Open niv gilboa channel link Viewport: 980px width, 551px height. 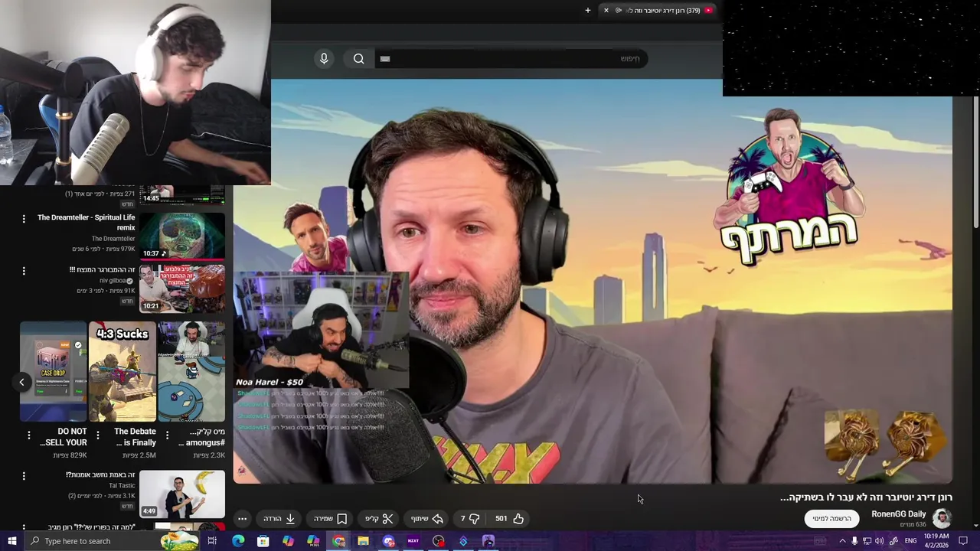113,281
